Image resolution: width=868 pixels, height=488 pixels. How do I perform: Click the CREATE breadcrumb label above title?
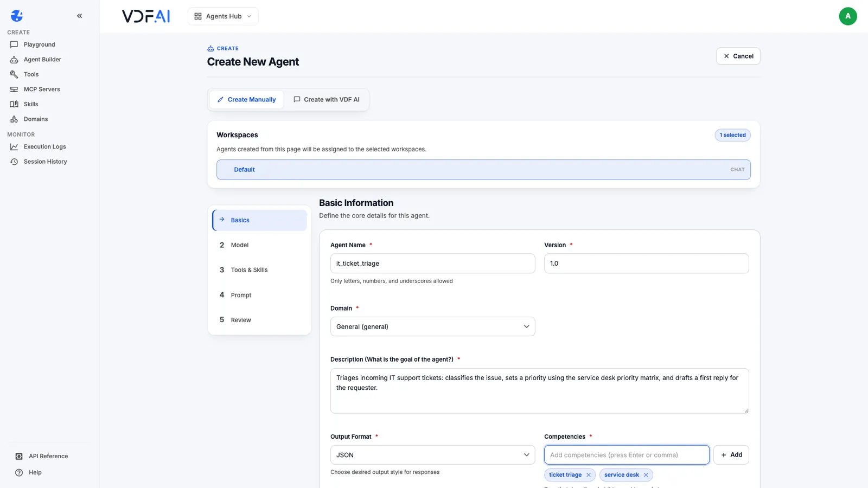point(228,48)
